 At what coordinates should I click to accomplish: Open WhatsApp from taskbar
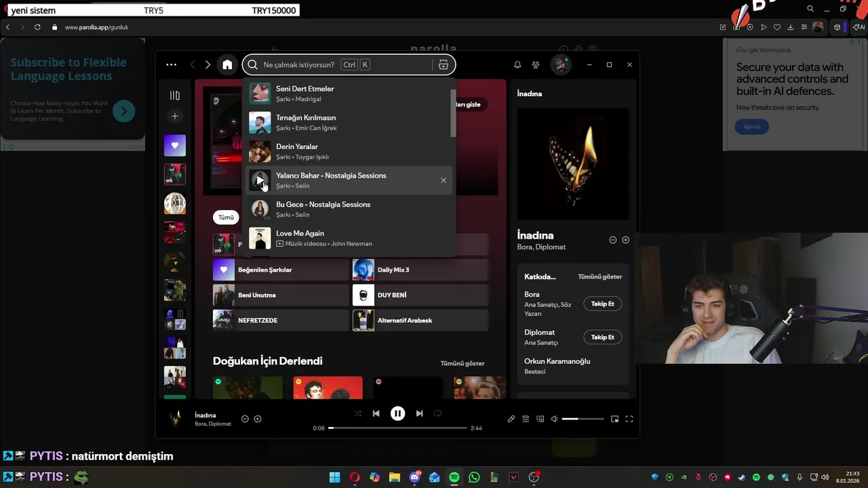(x=474, y=477)
